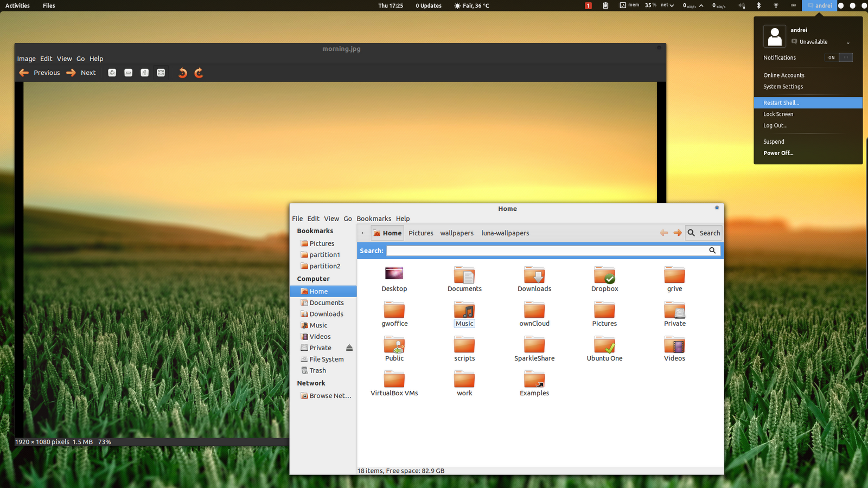This screenshot has width=868, height=488.
Task: Open the Wi-Fi network indicator
Action: click(x=776, y=5)
